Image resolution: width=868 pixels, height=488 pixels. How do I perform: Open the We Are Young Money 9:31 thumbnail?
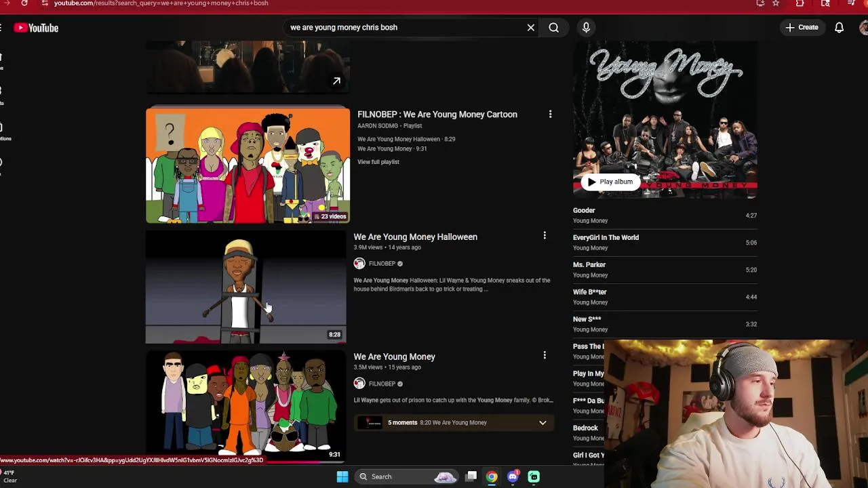click(245, 407)
